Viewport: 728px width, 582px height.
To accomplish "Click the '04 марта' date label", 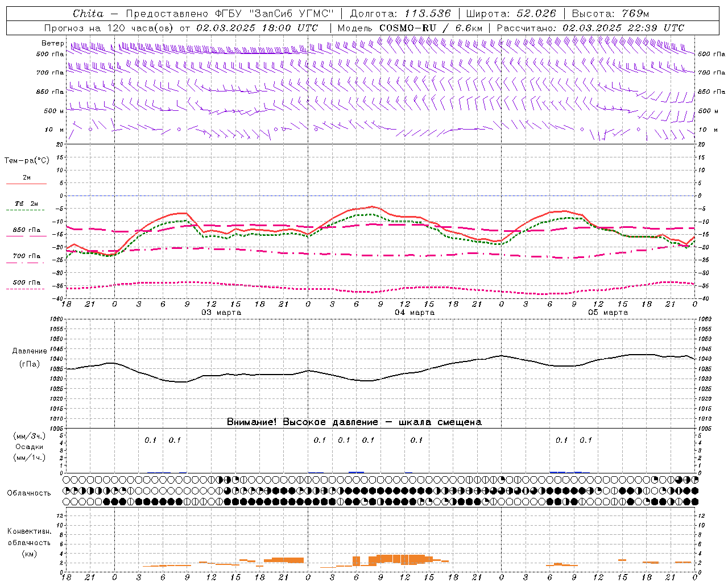I will click(x=415, y=313).
